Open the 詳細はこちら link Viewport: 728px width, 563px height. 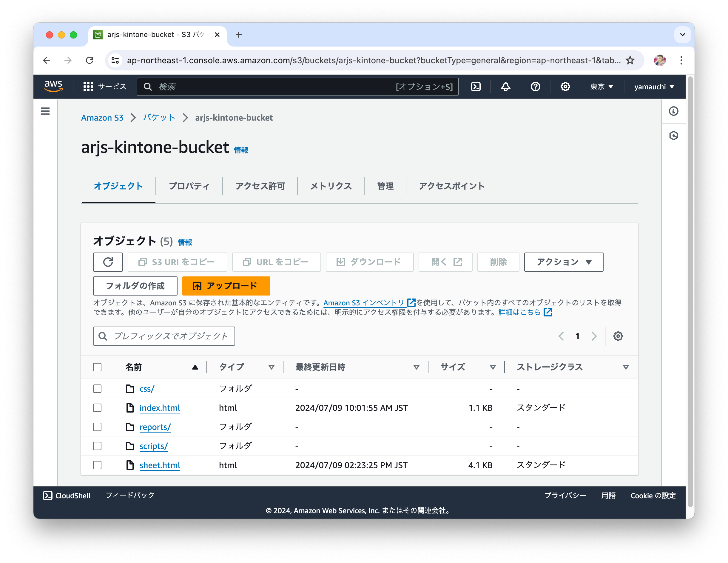[525, 312]
